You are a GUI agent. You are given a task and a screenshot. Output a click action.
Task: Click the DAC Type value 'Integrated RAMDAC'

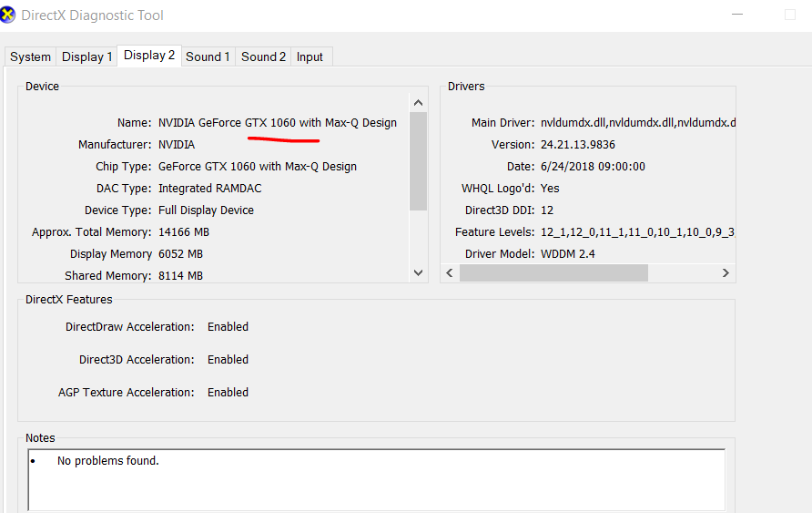pos(209,188)
